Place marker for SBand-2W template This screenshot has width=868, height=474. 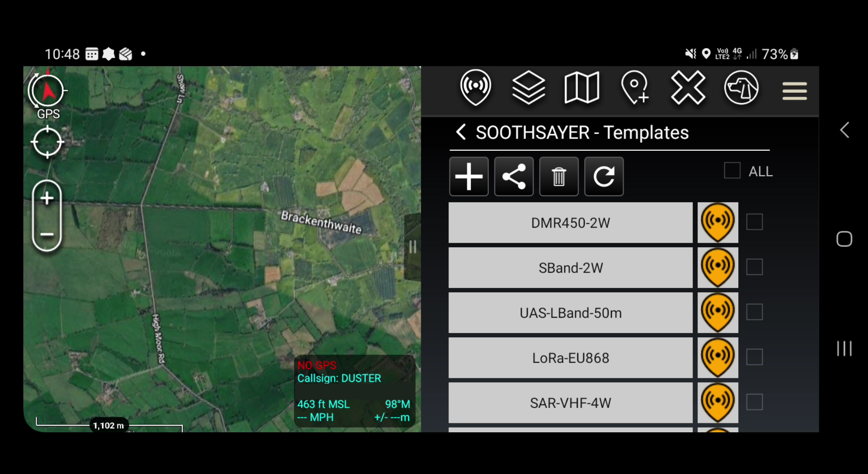click(x=718, y=267)
